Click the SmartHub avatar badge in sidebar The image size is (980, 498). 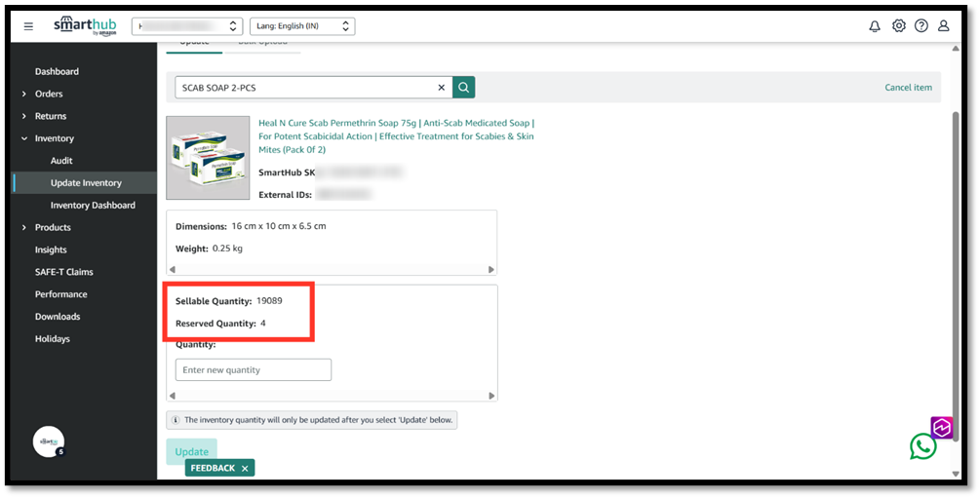[49, 441]
